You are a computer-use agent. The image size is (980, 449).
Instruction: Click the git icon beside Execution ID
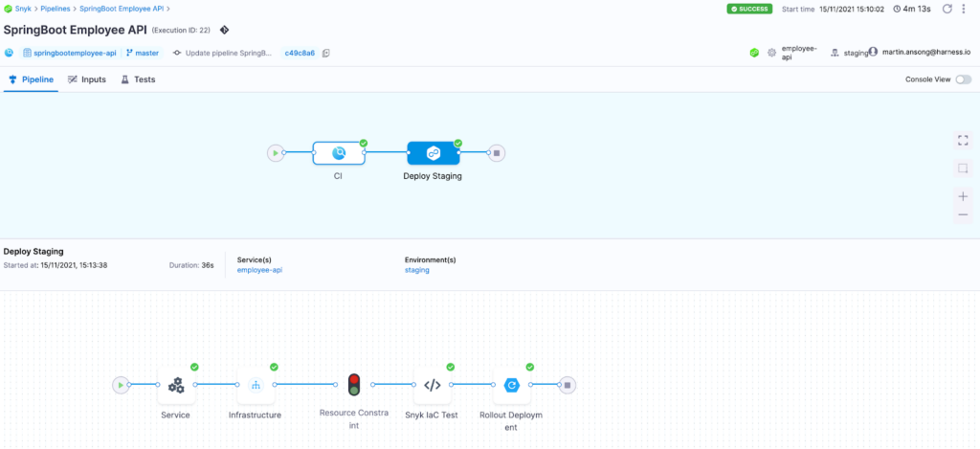[224, 30]
